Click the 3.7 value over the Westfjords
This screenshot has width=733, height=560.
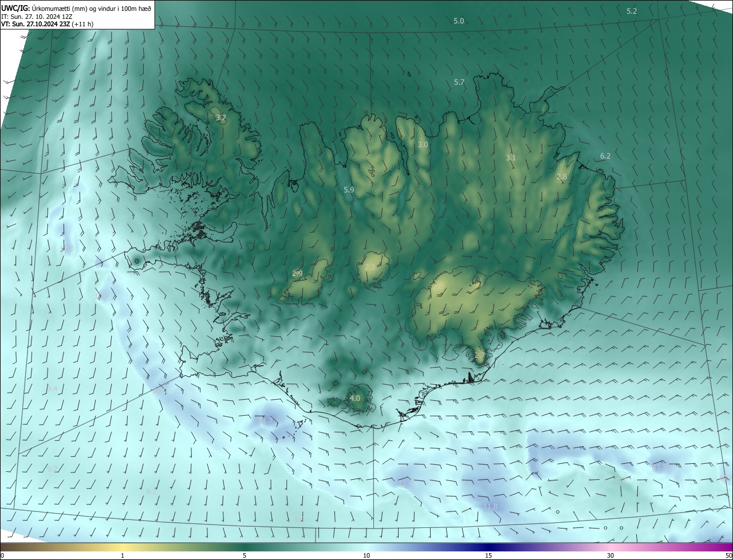point(221,118)
